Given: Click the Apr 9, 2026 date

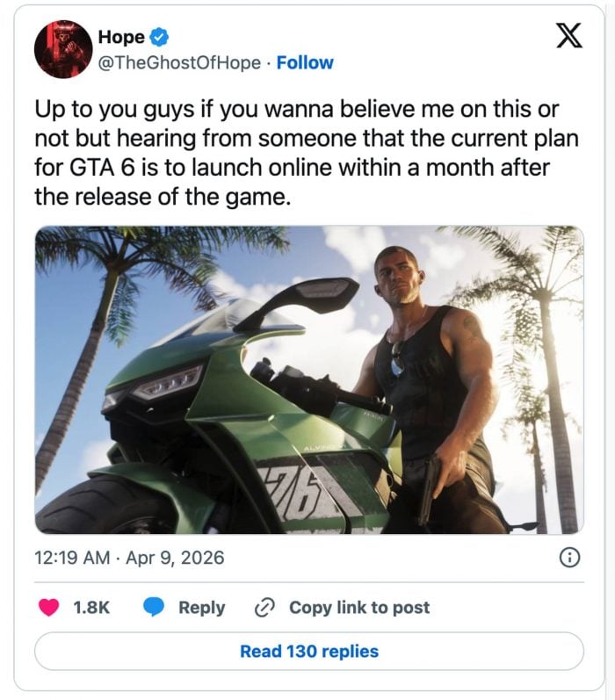Looking at the screenshot, I should coord(176,558).
